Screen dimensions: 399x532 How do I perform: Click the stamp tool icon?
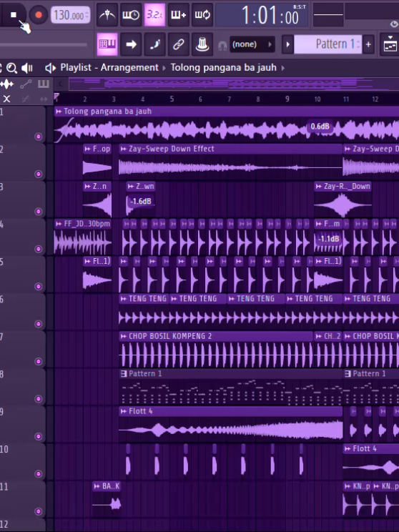[202, 44]
